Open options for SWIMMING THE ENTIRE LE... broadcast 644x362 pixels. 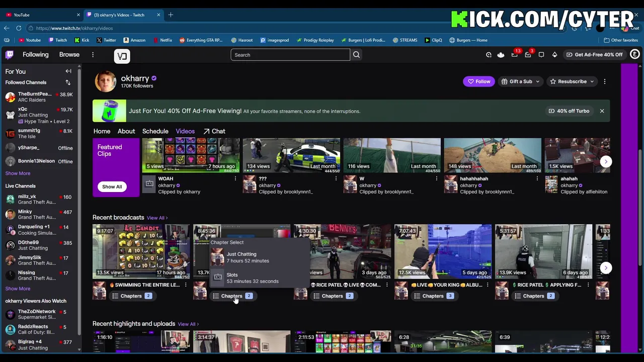pyautogui.click(x=185, y=285)
